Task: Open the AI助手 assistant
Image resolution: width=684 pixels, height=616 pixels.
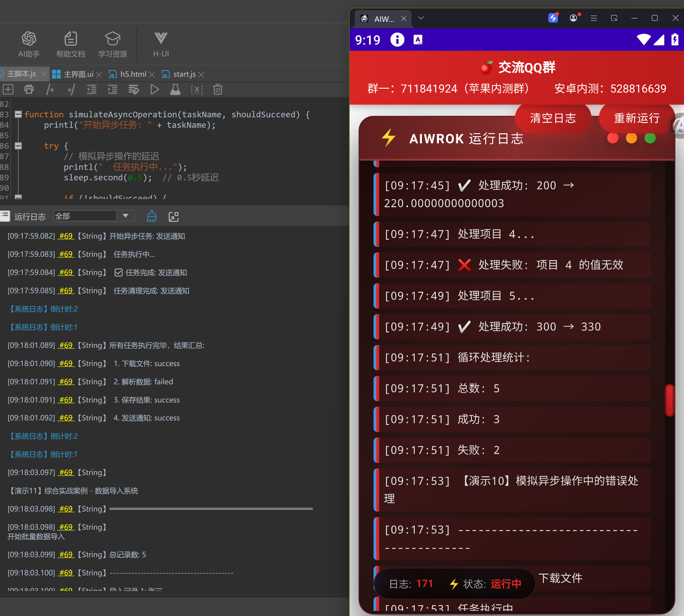Action: click(29, 44)
